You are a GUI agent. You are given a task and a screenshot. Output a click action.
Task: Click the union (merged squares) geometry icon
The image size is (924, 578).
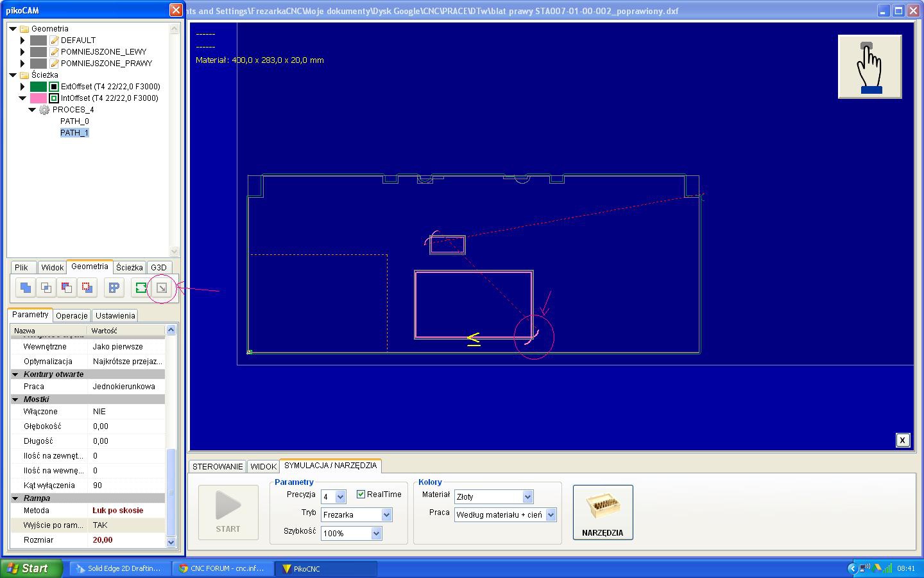point(26,288)
